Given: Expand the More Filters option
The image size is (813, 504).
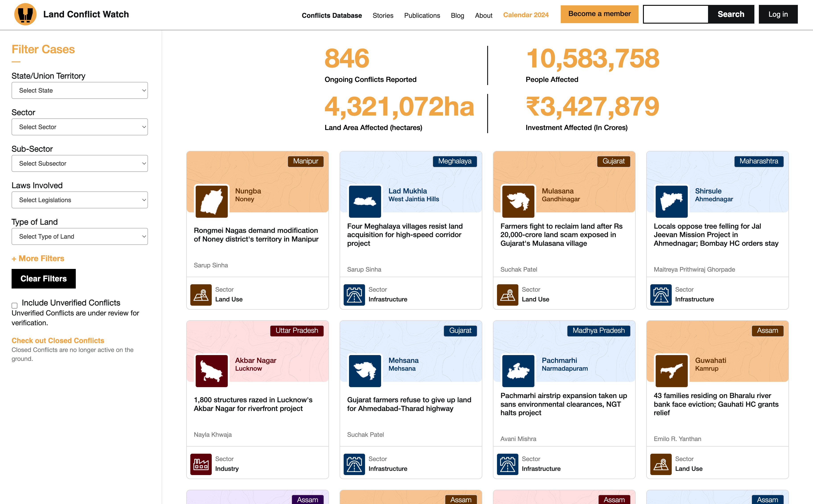Looking at the screenshot, I should [x=38, y=258].
